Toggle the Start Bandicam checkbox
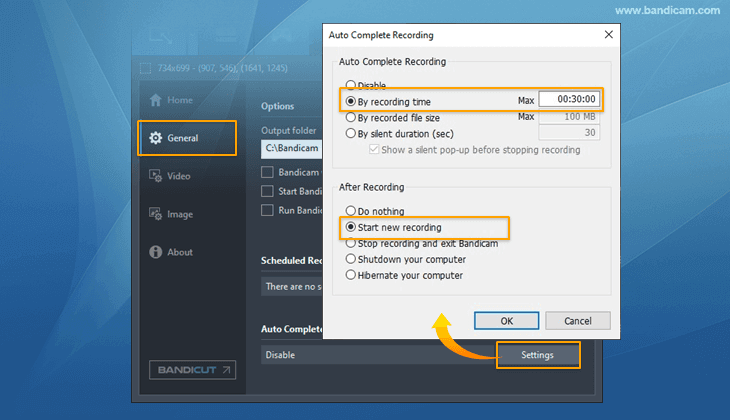The image size is (730, 420). pyautogui.click(x=267, y=191)
